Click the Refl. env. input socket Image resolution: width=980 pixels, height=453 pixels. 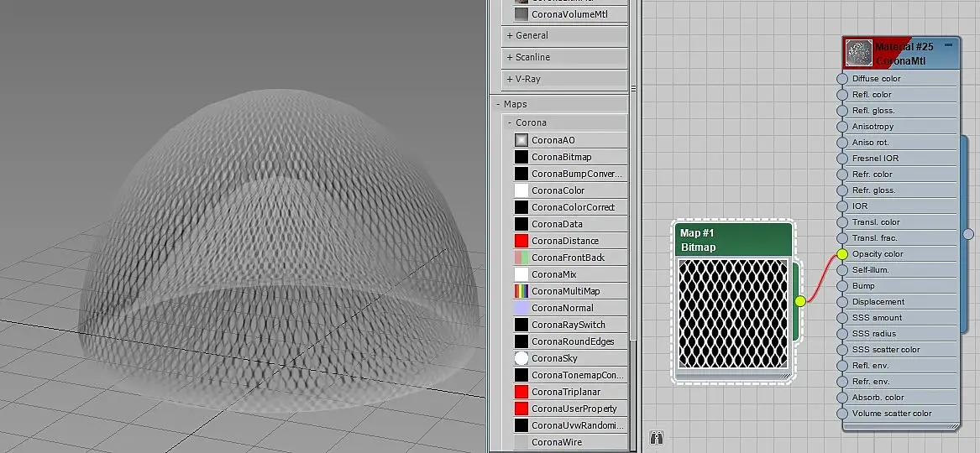(x=842, y=366)
